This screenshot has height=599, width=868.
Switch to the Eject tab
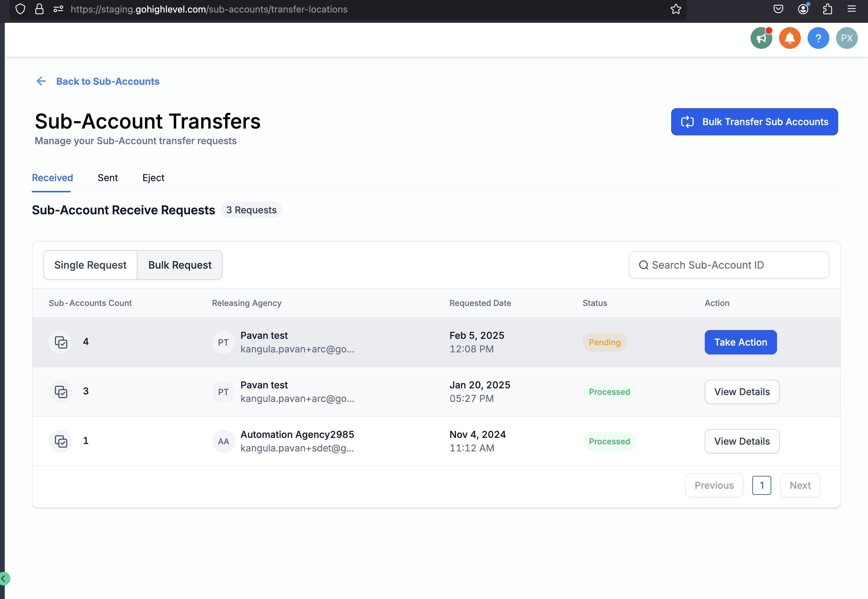[153, 178]
